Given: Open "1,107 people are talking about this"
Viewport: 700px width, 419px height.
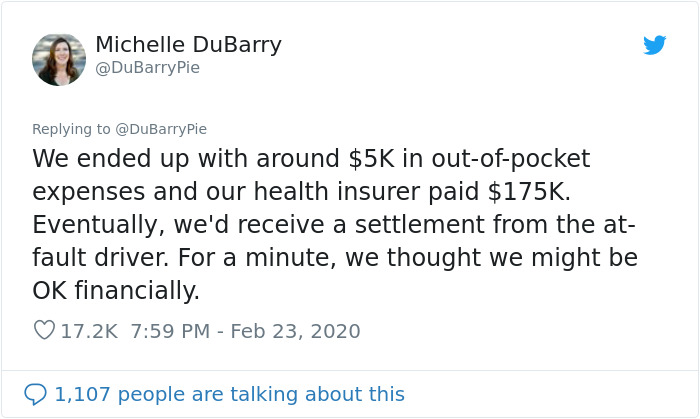Looking at the screenshot, I should (x=229, y=394).
